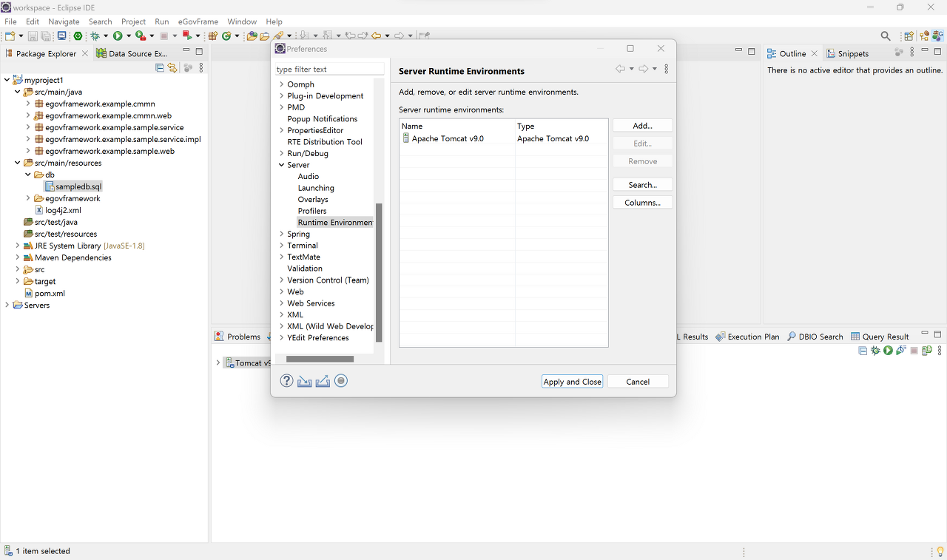
Task: Click the Columns... button
Action: [x=643, y=203]
